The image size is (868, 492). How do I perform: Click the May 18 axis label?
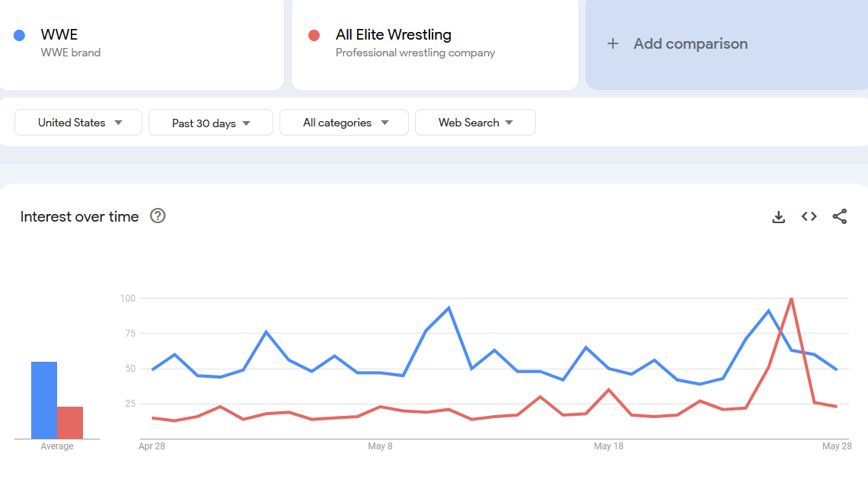point(608,446)
